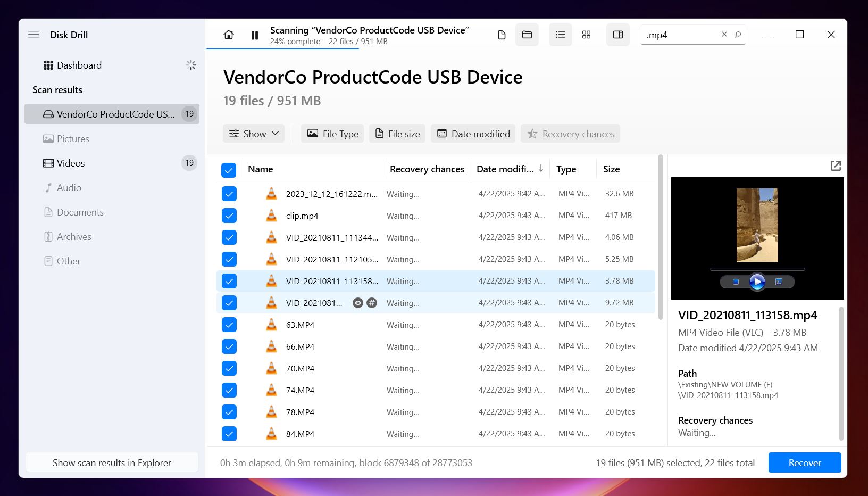This screenshot has height=496, width=868.
Task: Open the Date modified filter
Action: point(473,134)
